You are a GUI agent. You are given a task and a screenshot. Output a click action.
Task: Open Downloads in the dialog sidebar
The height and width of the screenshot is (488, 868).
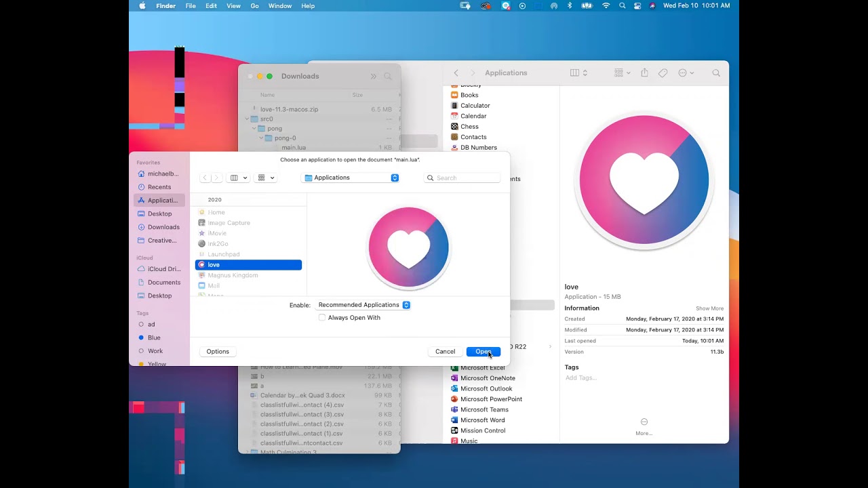[159, 227]
